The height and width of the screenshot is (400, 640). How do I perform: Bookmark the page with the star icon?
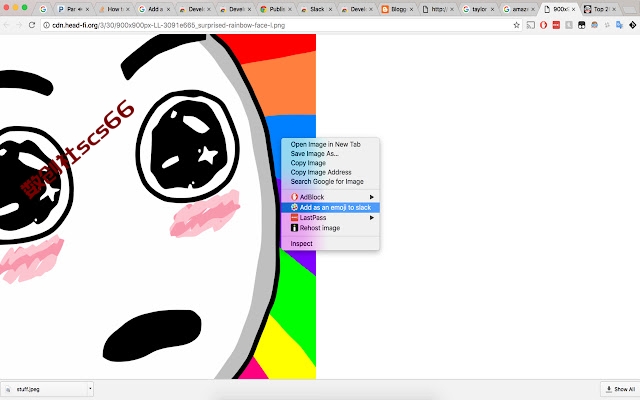[x=516, y=25]
